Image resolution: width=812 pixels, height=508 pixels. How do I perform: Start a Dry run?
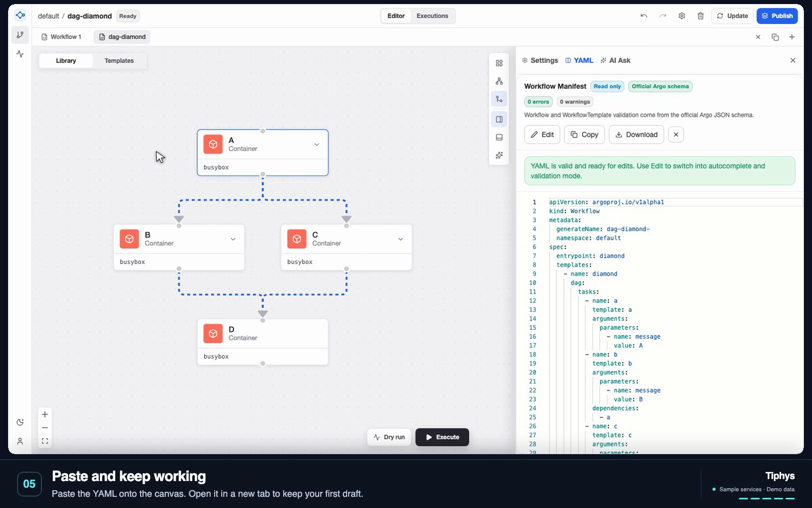click(x=389, y=437)
